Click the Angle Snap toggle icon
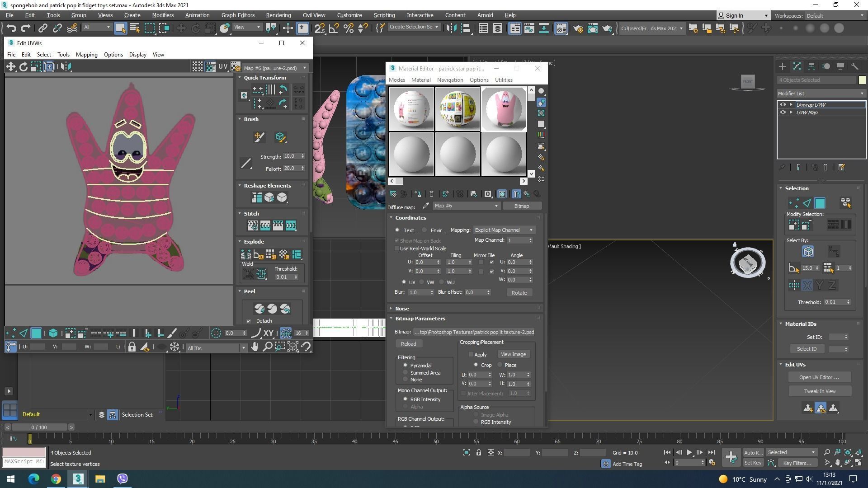 [334, 28]
